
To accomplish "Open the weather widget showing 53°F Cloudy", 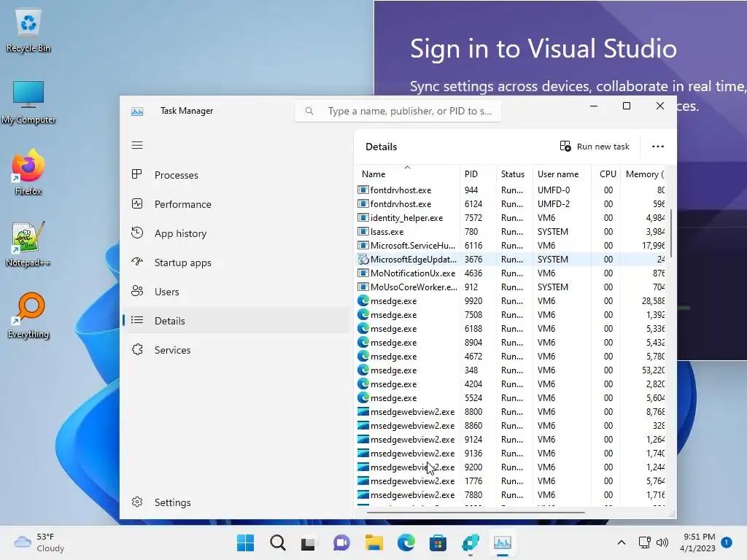I will [39, 542].
